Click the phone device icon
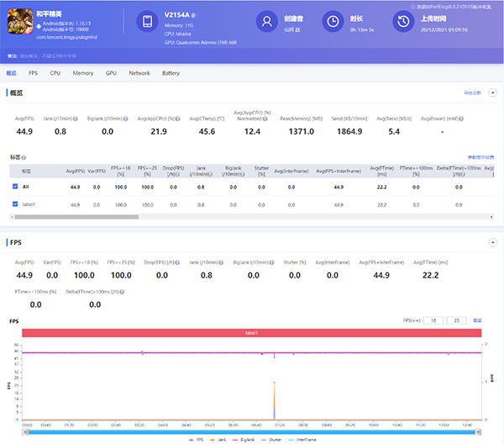Viewport: 504px width, 444px height. (147, 22)
